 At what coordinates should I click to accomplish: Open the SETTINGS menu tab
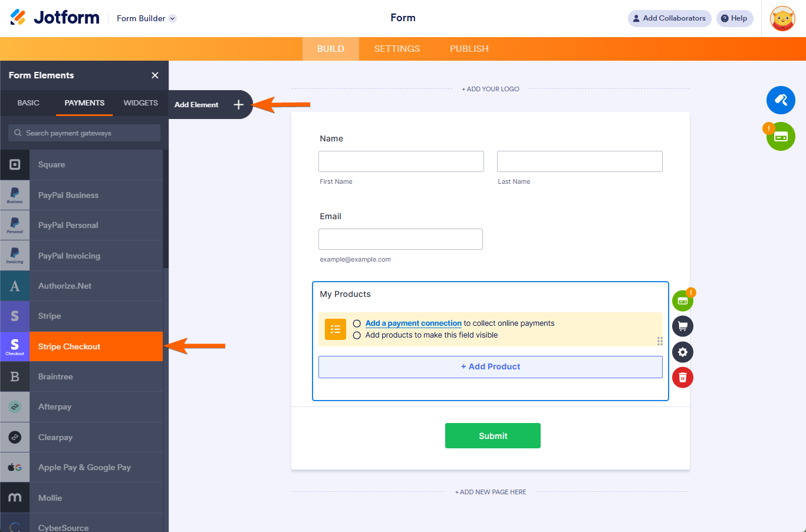pyautogui.click(x=396, y=48)
